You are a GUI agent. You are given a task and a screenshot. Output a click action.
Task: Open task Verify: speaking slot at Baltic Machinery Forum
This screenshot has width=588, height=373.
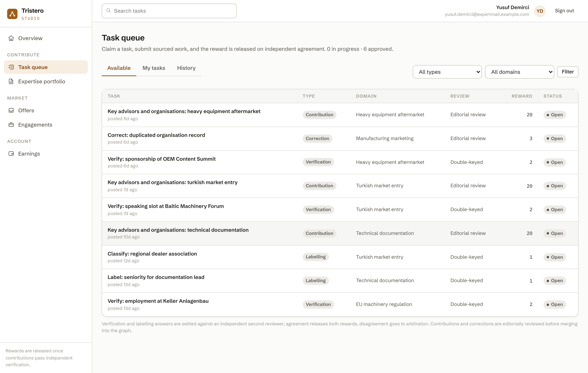pyautogui.click(x=165, y=206)
